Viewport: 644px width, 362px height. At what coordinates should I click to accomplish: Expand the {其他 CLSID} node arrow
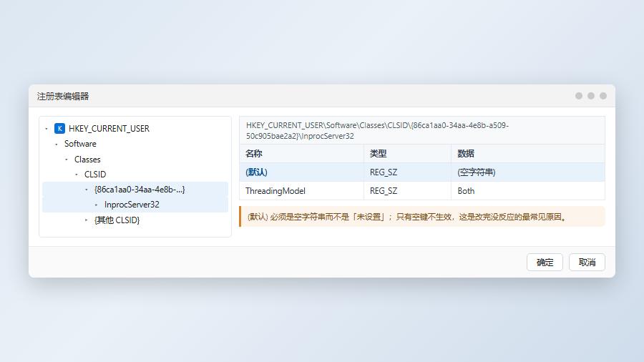click(87, 220)
